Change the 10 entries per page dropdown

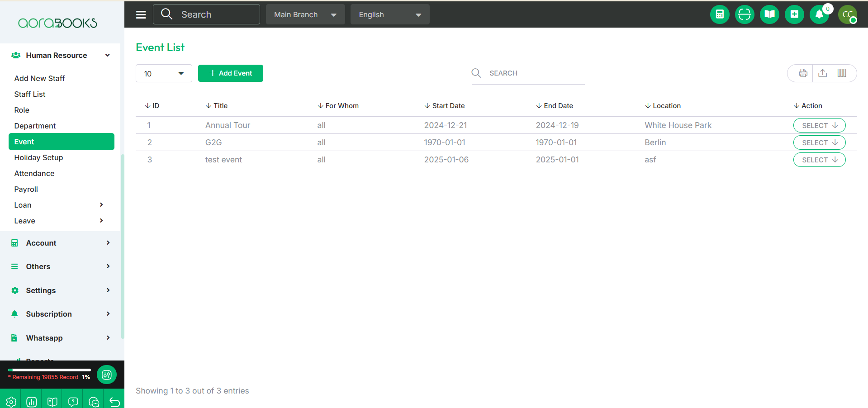[x=164, y=73]
